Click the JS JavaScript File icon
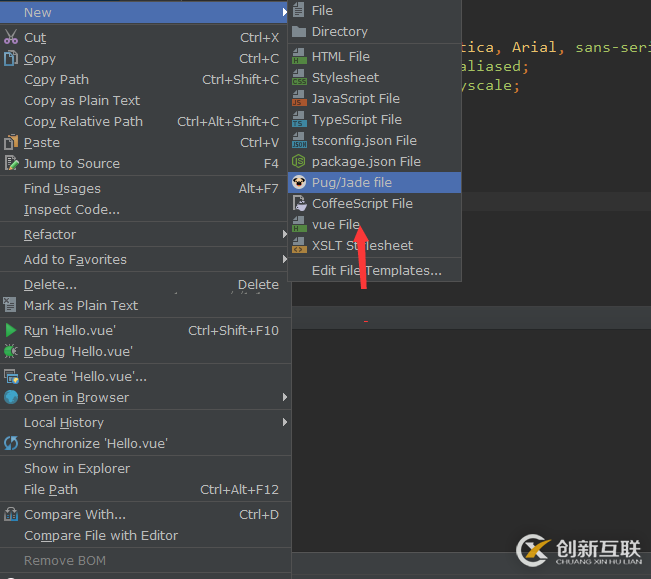Image resolution: width=651 pixels, height=579 pixels. [299, 98]
